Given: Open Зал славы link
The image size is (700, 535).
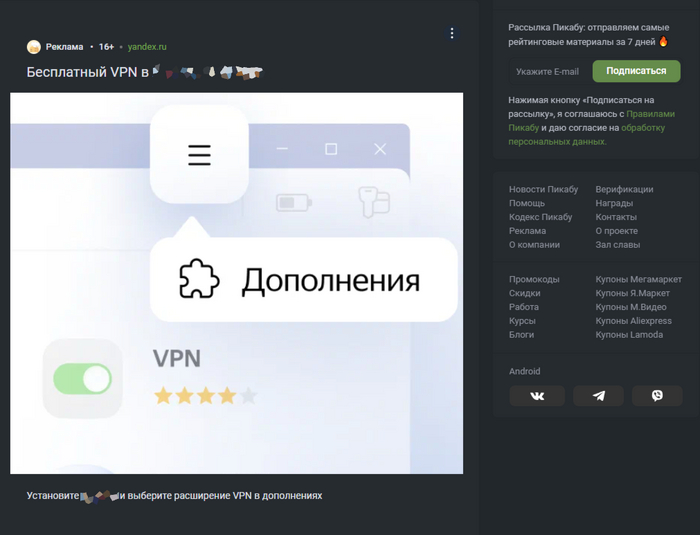Looking at the screenshot, I should coord(617,245).
